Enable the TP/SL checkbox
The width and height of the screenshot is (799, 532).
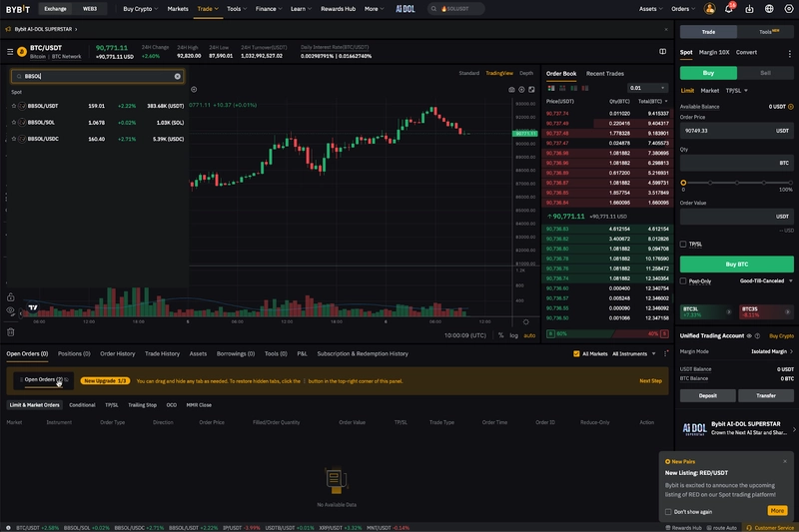[x=684, y=244]
